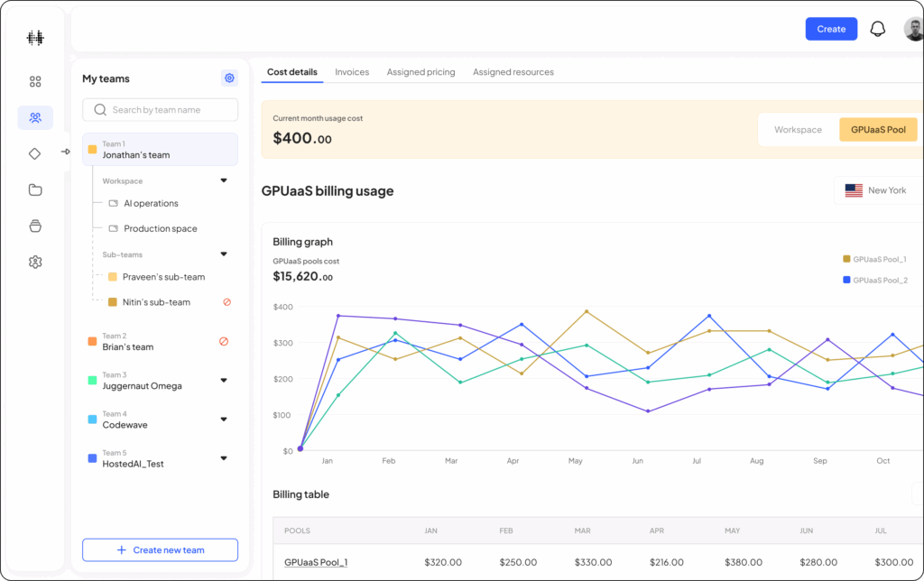Screen dimensions: 924x581
Task: Toggle GPUaaS Pool_2 legend series
Action: click(875, 281)
